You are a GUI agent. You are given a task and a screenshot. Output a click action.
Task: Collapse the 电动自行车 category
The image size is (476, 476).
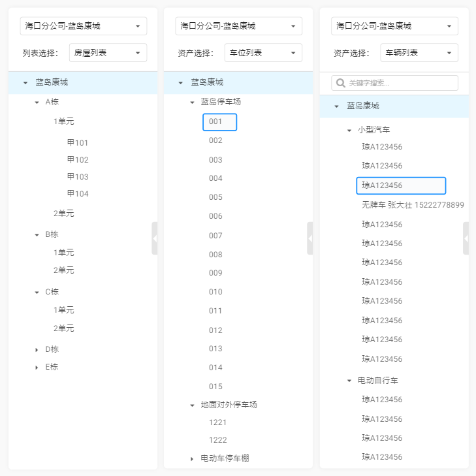click(349, 381)
